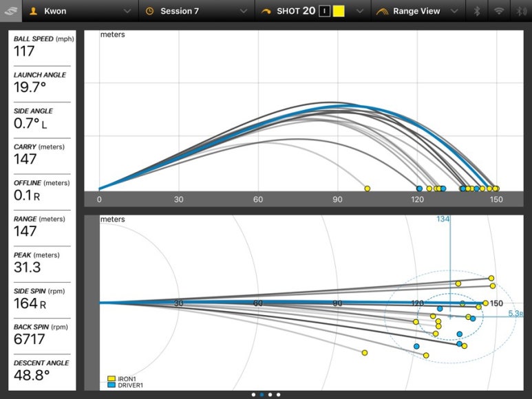This screenshot has width=532, height=399.
Task: Click the IRON1 legend label
Action: click(x=127, y=378)
